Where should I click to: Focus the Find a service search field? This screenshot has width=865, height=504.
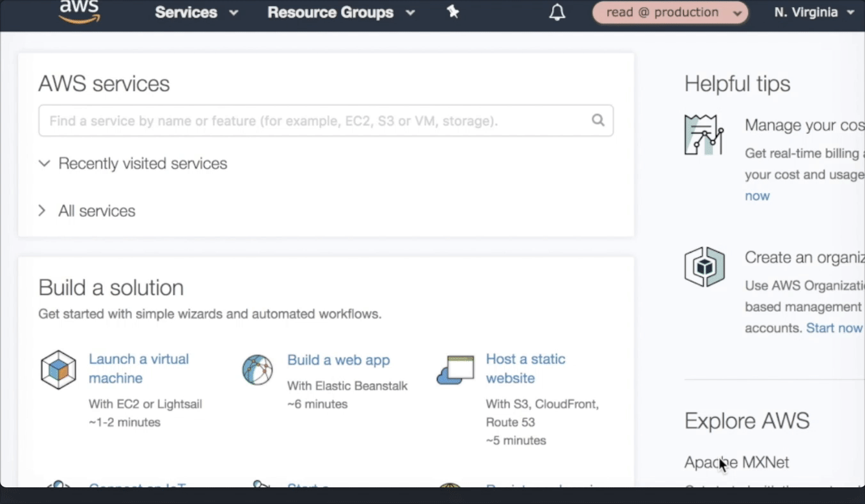326,120
